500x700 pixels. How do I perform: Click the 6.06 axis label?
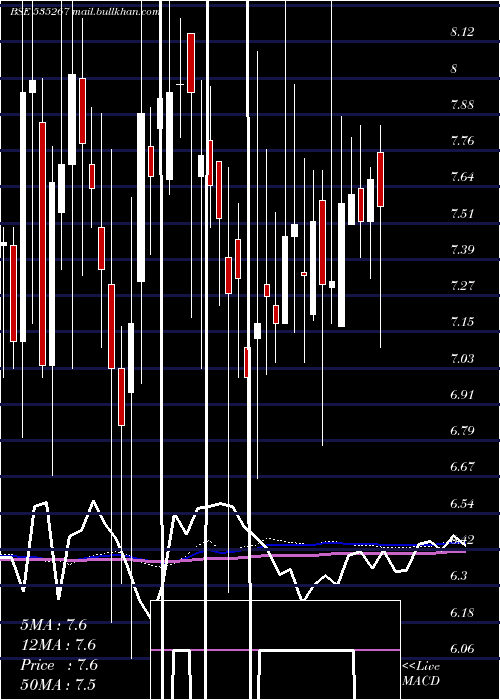(462, 648)
